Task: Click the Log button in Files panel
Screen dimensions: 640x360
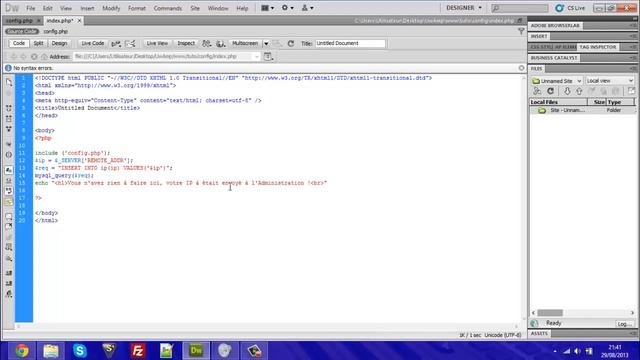Action: 624,324
